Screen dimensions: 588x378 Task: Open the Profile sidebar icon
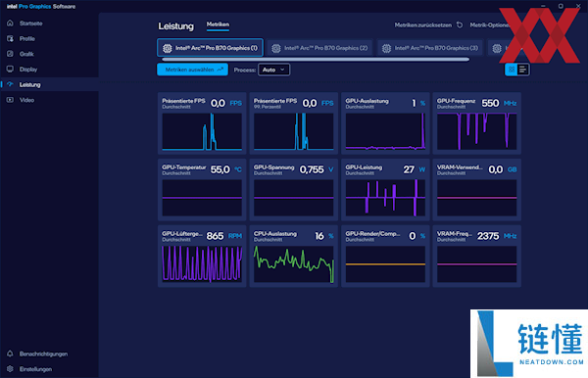pyautogui.click(x=10, y=38)
